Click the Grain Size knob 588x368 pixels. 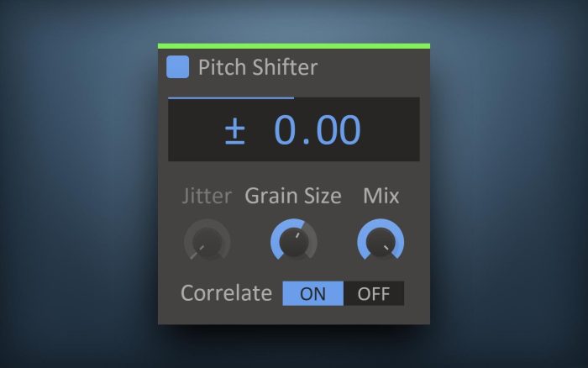point(294,240)
